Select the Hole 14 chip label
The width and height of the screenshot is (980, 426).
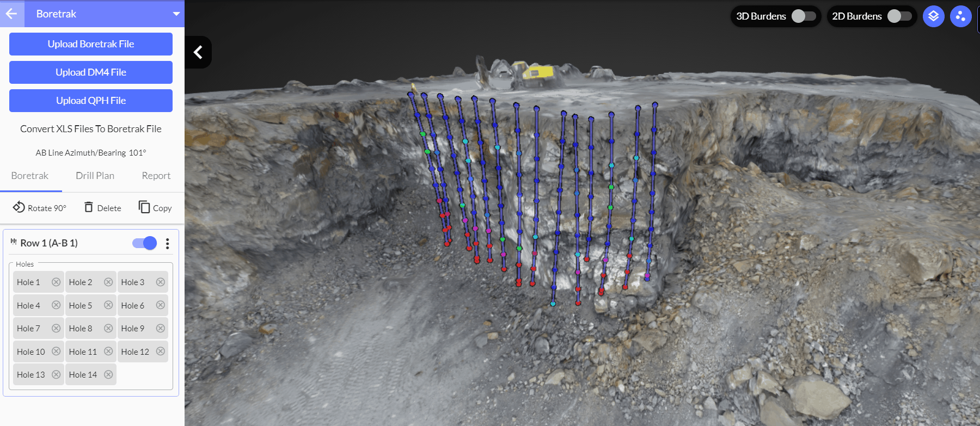pyautogui.click(x=83, y=375)
